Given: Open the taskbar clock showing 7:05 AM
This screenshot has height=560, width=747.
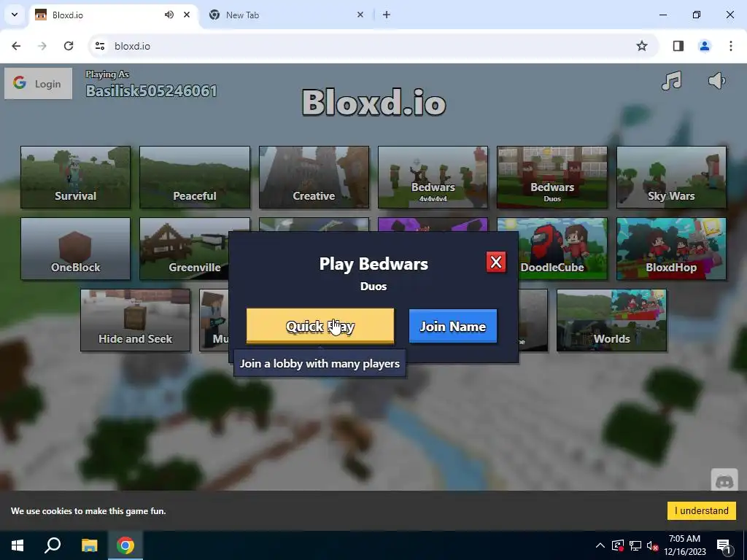Looking at the screenshot, I should tap(684, 545).
